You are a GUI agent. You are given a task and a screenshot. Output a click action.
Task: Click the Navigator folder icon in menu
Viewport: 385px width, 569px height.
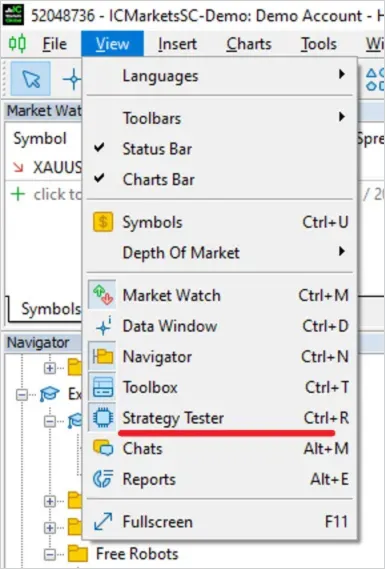click(103, 356)
